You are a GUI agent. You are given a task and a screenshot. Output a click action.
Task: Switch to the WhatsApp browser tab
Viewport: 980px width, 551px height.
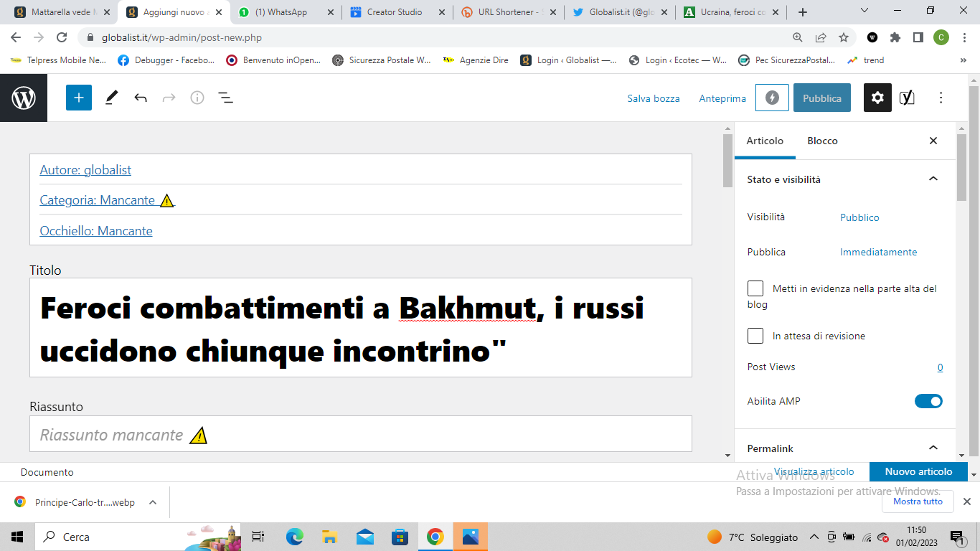287,12
